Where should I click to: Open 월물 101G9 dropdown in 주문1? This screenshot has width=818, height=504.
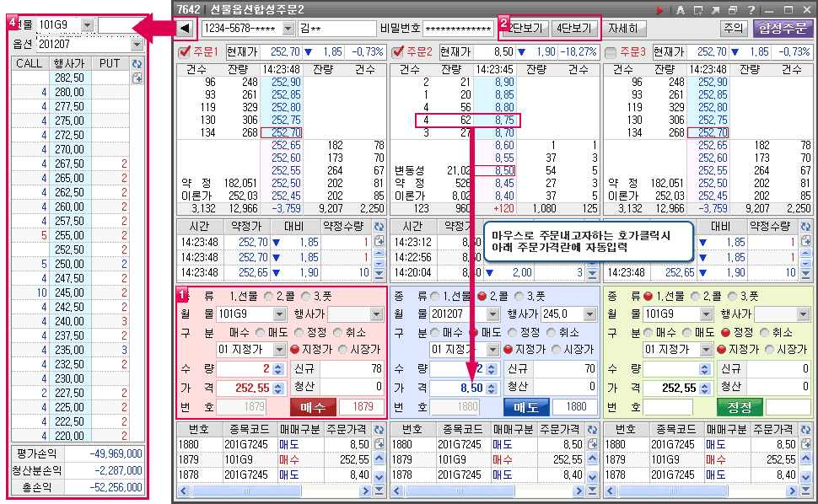280,314
